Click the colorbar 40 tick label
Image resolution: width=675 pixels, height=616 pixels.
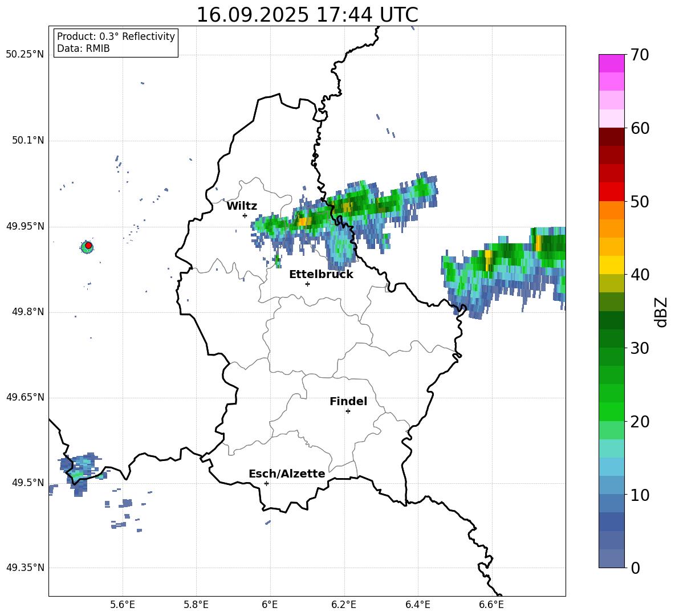click(x=639, y=275)
